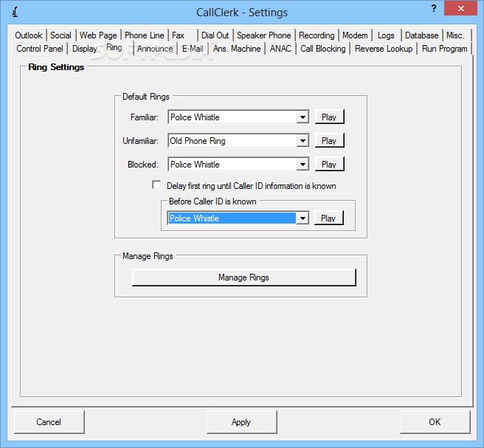Select the Recording tab
Screen dimensions: 484x448
click(317, 35)
